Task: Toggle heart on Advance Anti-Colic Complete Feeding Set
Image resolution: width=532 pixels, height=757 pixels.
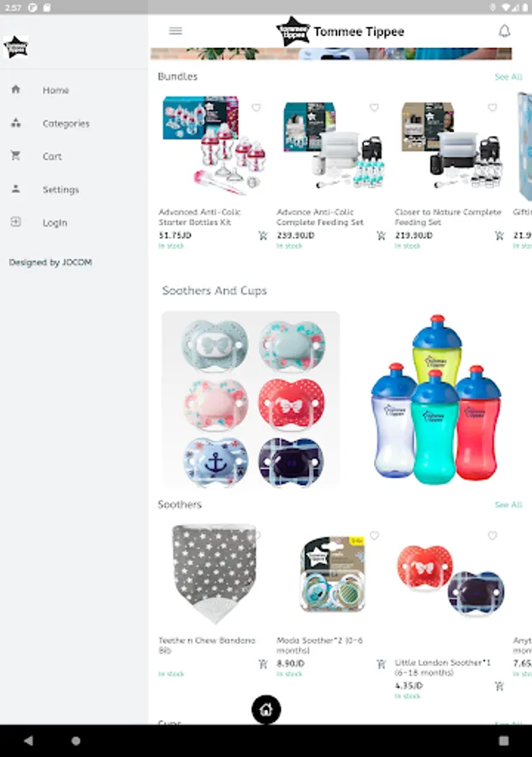Action: (x=374, y=107)
